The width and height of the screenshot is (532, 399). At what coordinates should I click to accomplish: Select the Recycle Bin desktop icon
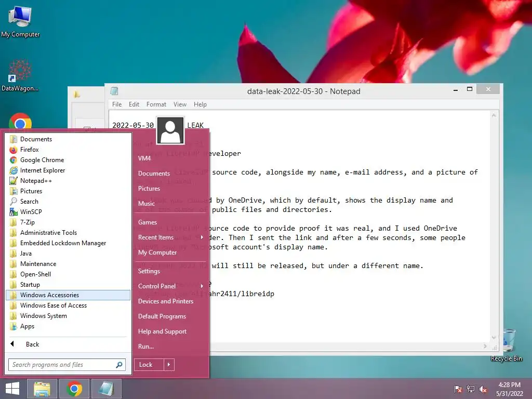click(x=507, y=345)
